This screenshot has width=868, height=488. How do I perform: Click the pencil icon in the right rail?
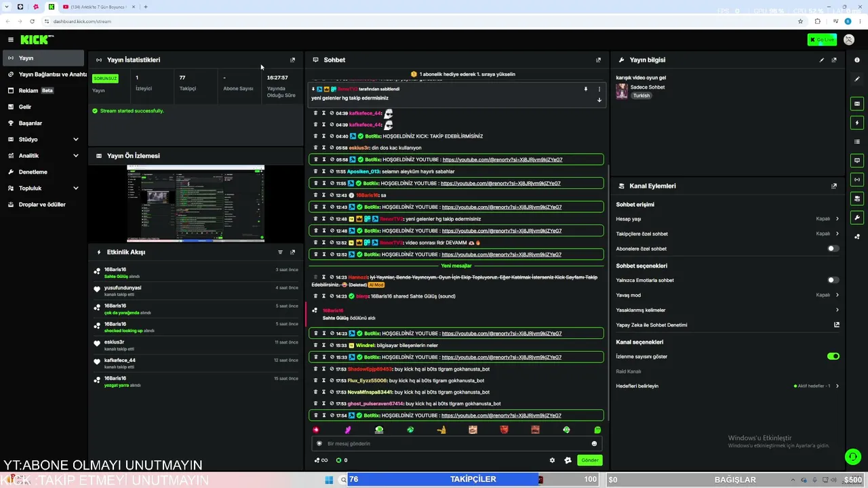click(857, 79)
